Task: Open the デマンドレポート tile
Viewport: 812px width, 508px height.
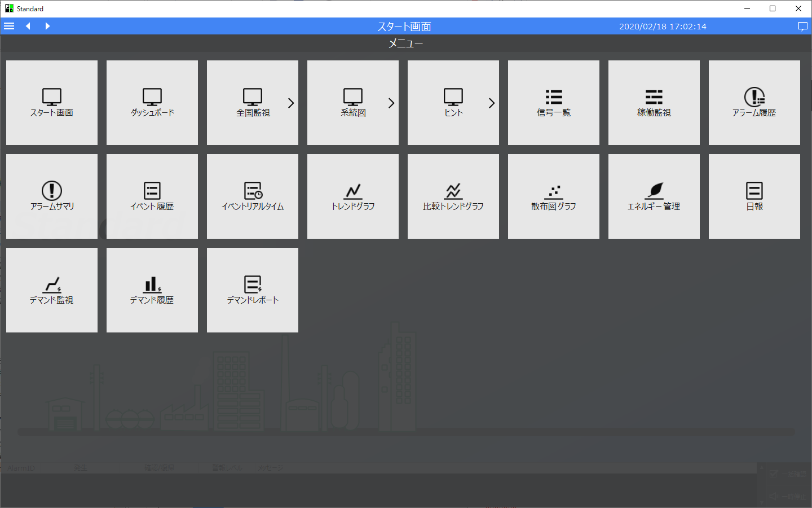Action: [253, 290]
